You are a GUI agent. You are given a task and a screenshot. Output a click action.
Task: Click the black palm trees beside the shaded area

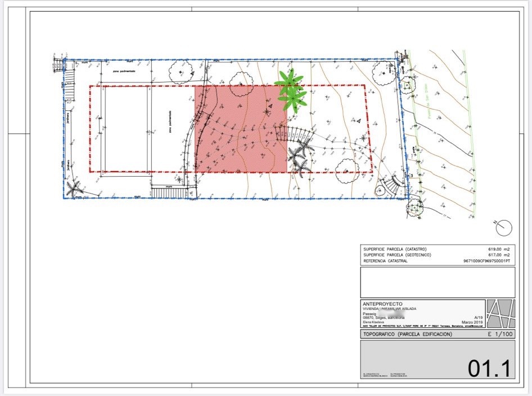tap(300, 156)
